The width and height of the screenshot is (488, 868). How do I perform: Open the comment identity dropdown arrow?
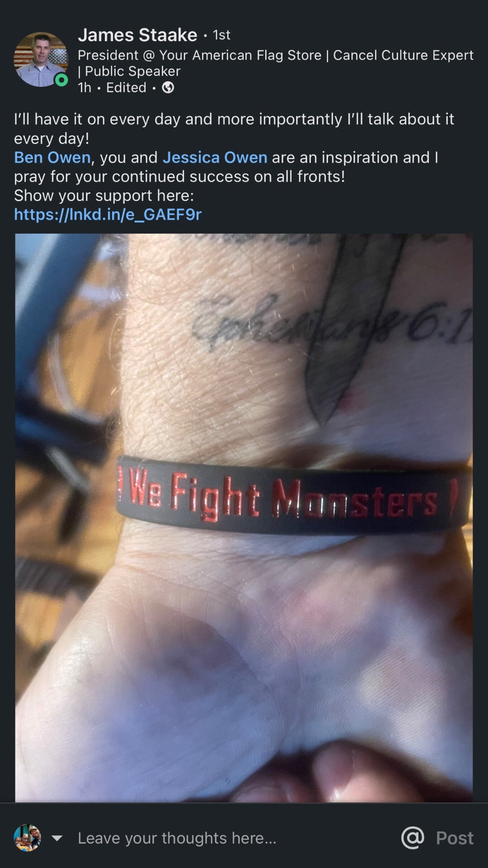(x=57, y=838)
